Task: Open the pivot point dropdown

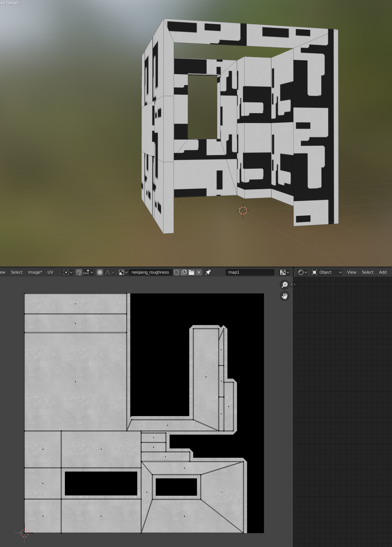Action: 68,272
